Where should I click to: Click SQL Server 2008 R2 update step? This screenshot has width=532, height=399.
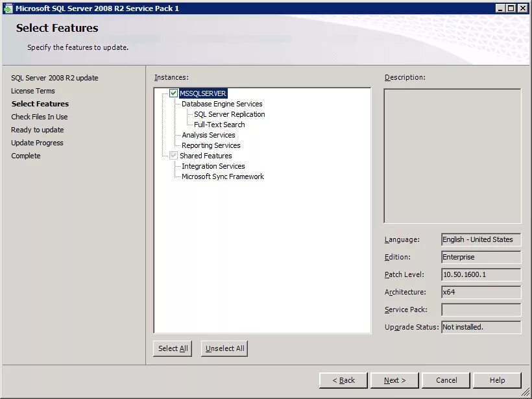pos(54,78)
